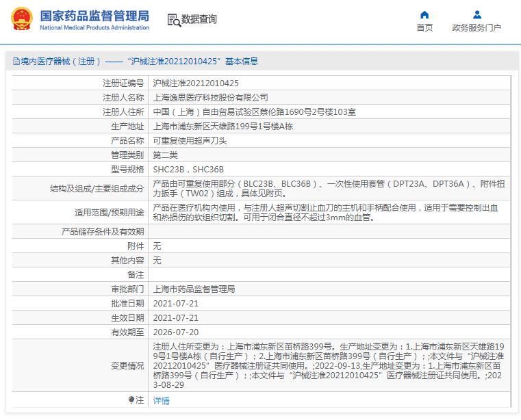
Task: Click the 其他内容 label
Action: point(127,260)
